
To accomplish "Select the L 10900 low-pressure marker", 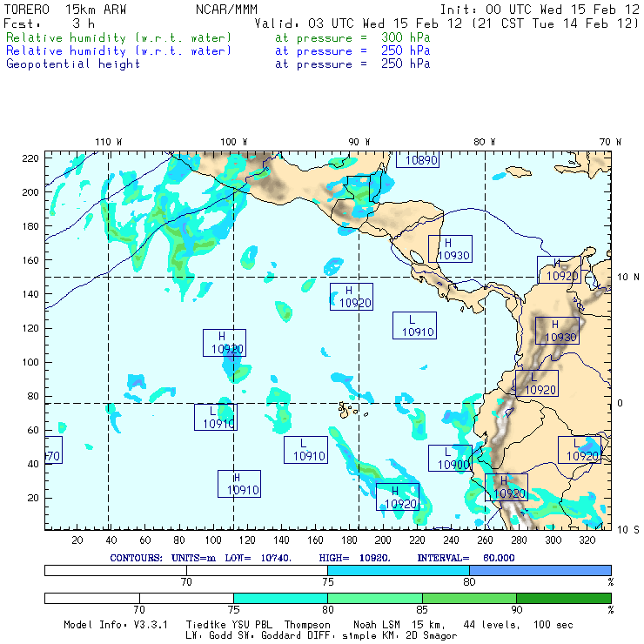I will click(450, 459).
